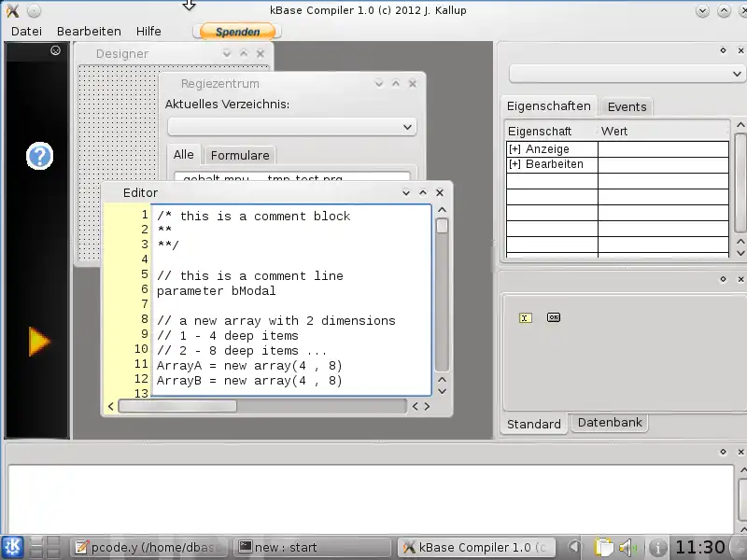Select the yellow text field widget icon
This screenshot has width=747, height=560.
(x=525, y=318)
